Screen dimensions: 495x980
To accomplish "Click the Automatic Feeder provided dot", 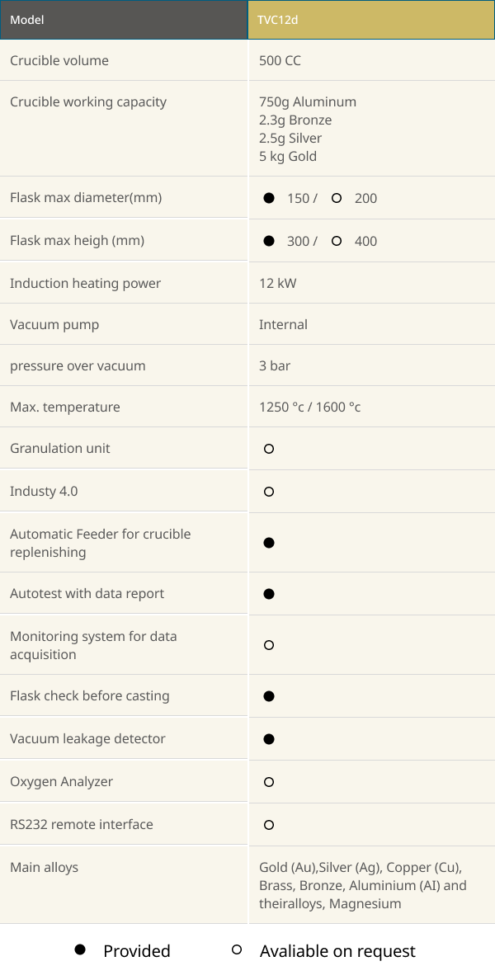I will coord(269,543).
